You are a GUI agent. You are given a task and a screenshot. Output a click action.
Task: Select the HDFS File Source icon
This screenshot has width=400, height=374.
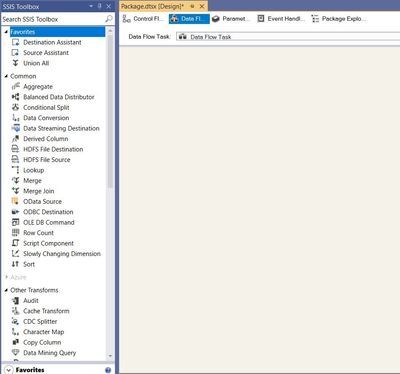click(x=15, y=160)
